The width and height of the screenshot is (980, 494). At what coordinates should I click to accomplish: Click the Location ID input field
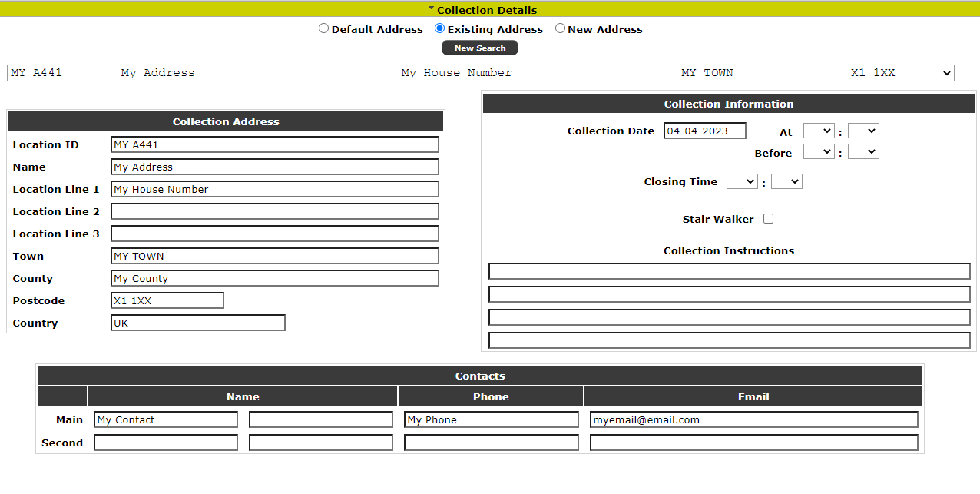tap(275, 144)
